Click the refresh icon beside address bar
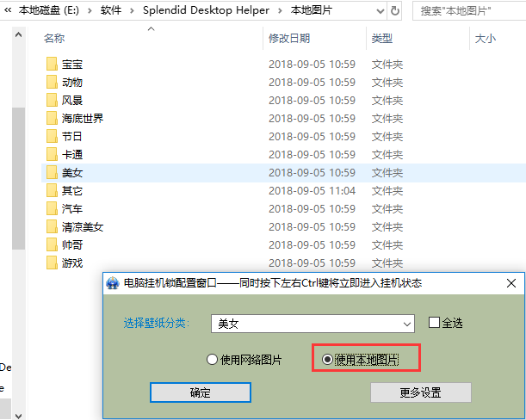 click(395, 11)
